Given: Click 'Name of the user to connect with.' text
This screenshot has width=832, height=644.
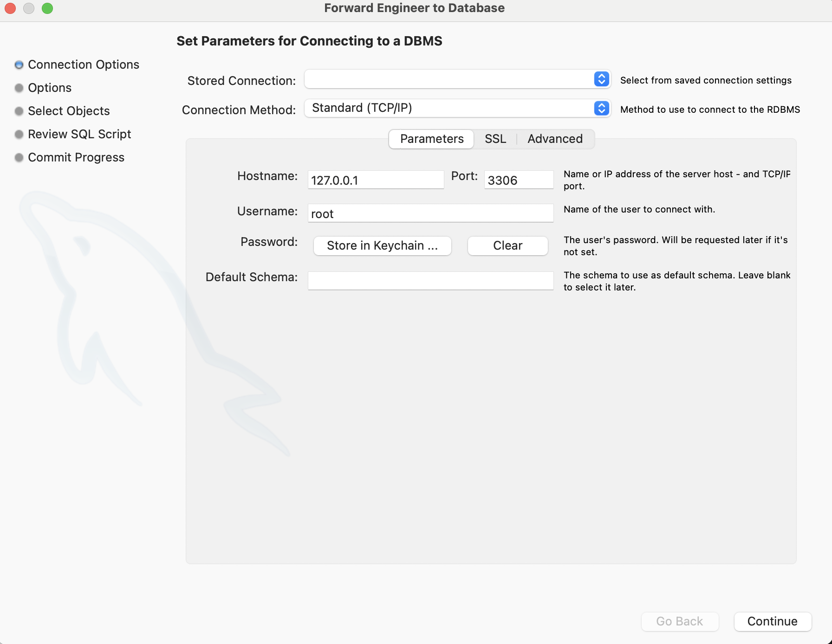Looking at the screenshot, I should coord(639,209).
